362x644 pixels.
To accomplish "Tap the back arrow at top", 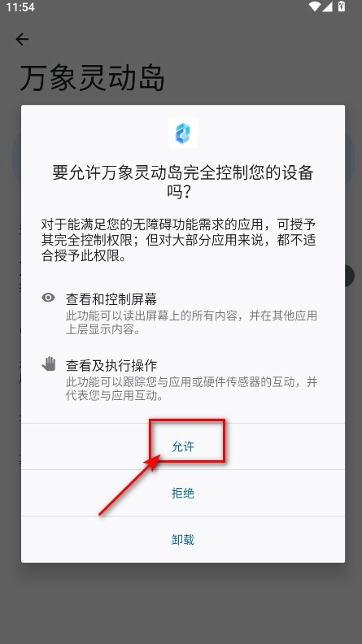I will coord(22,39).
